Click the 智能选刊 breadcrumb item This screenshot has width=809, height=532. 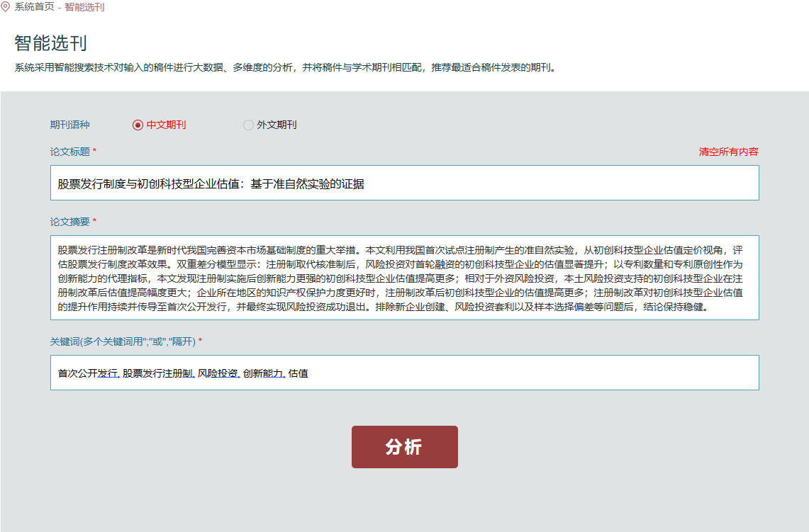point(84,7)
